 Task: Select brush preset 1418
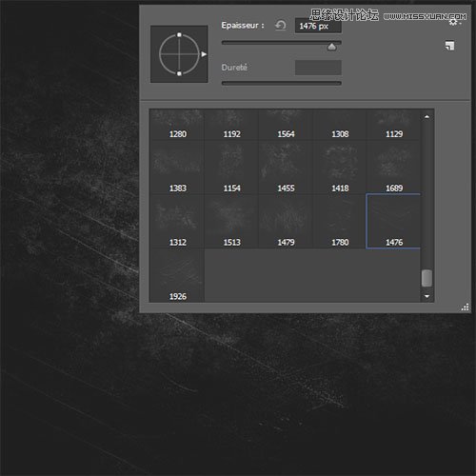[x=340, y=168]
